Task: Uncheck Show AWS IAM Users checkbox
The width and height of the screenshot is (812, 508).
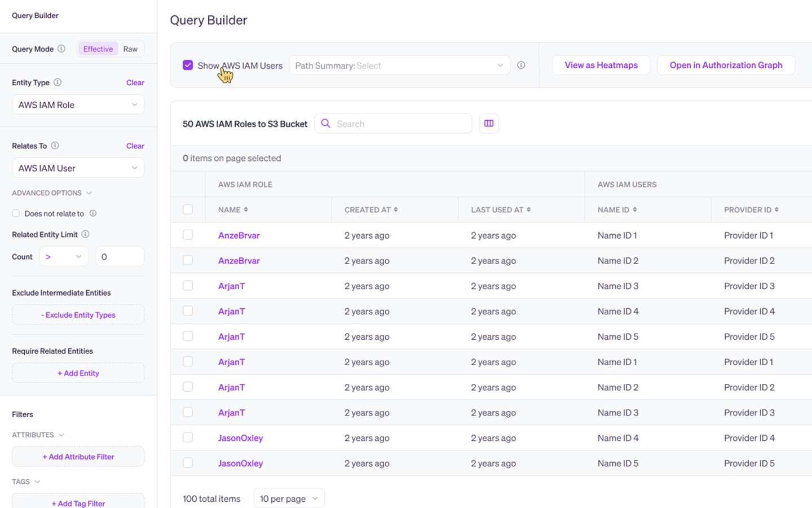Action: pyautogui.click(x=188, y=65)
